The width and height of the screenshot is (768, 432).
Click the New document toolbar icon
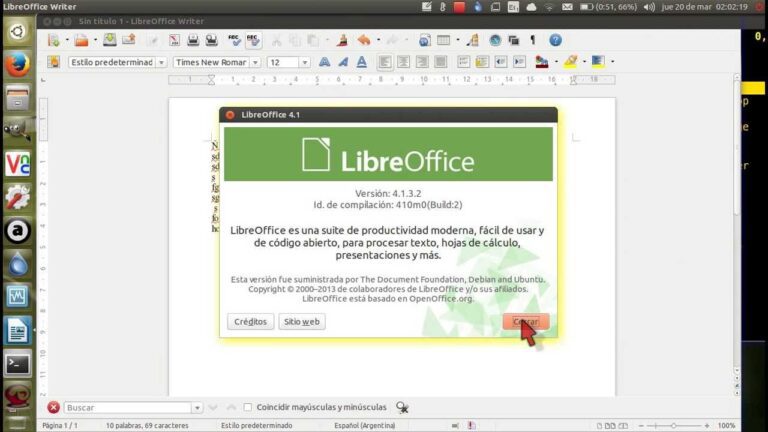click(54, 40)
